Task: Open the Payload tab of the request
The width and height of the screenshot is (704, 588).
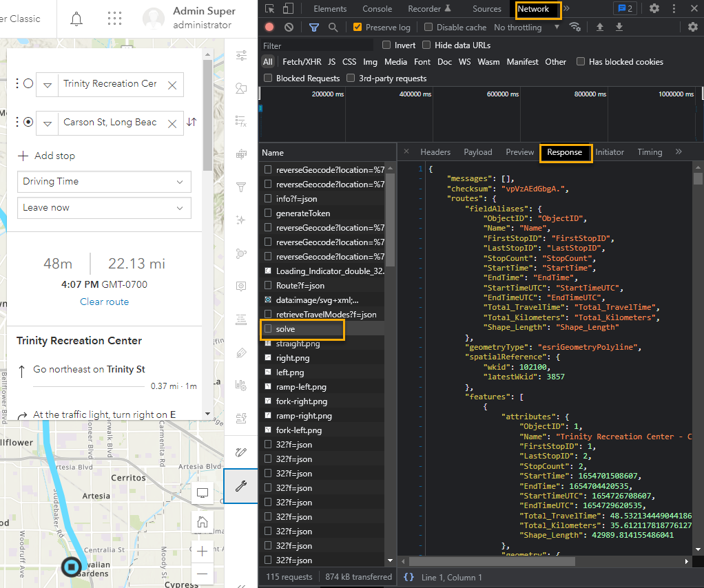Action: 477,152
